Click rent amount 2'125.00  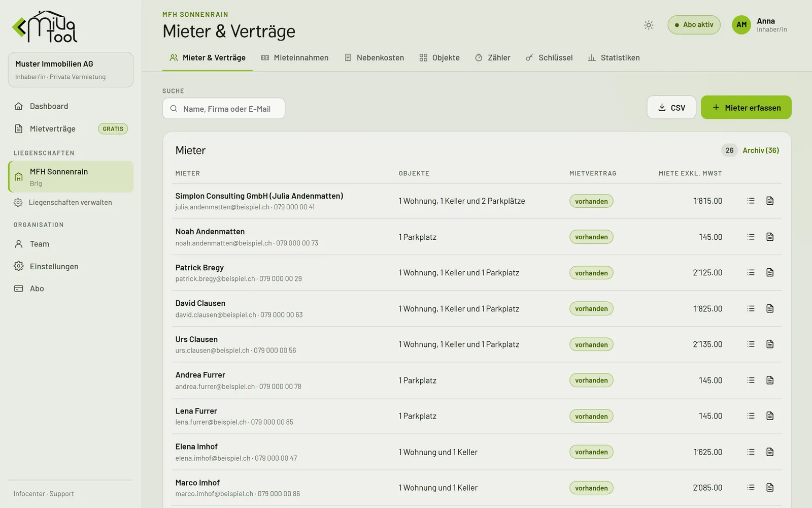coord(707,273)
